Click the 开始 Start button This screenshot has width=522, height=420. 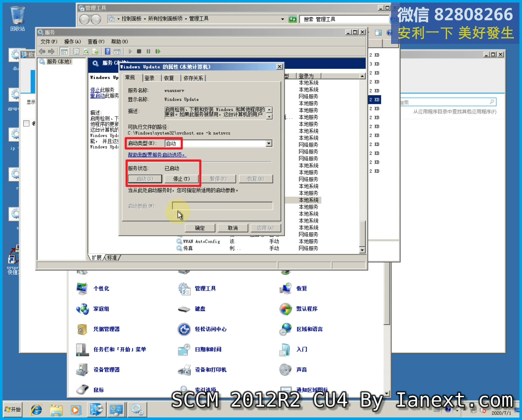click(x=12, y=409)
